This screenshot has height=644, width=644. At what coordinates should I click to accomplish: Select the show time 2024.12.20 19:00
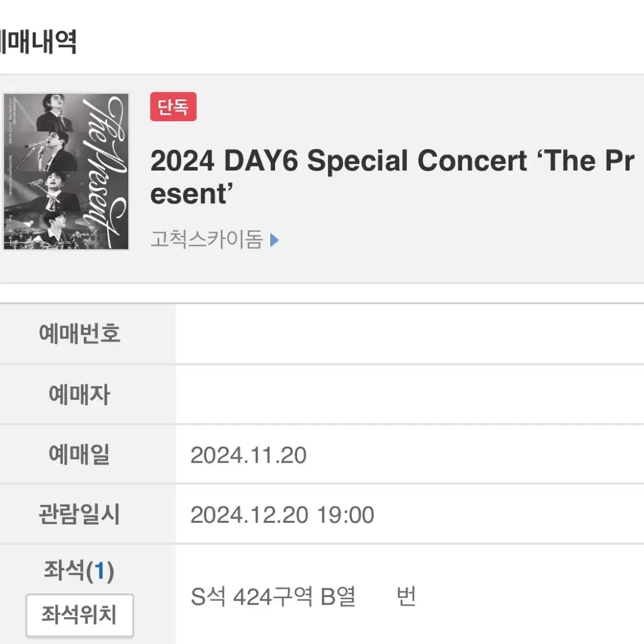pyautogui.click(x=282, y=515)
